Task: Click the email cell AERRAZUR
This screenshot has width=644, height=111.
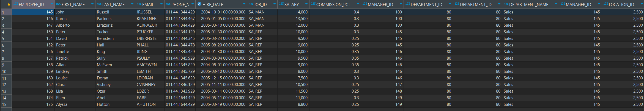Action: 150,25
